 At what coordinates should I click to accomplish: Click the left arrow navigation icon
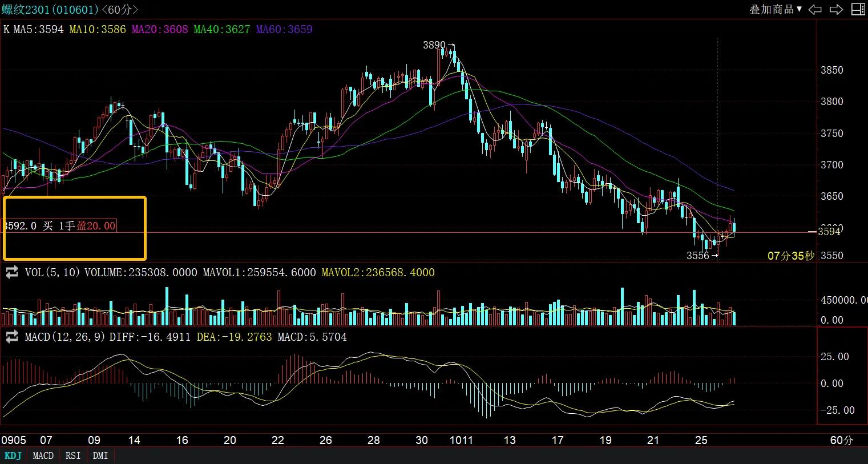click(815, 9)
